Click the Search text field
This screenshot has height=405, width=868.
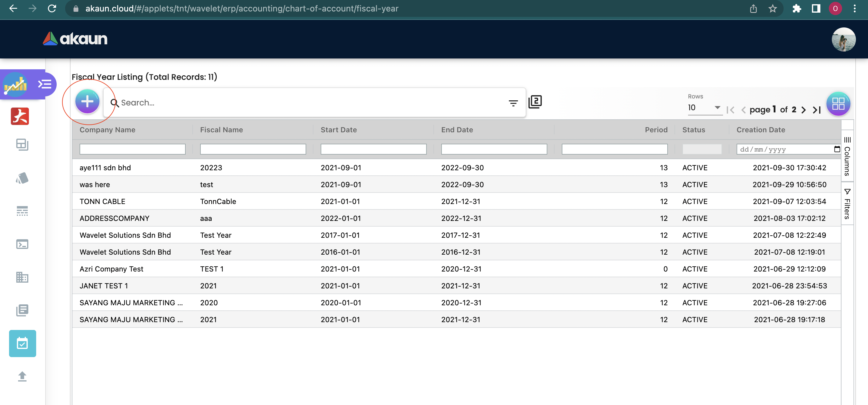(x=310, y=103)
